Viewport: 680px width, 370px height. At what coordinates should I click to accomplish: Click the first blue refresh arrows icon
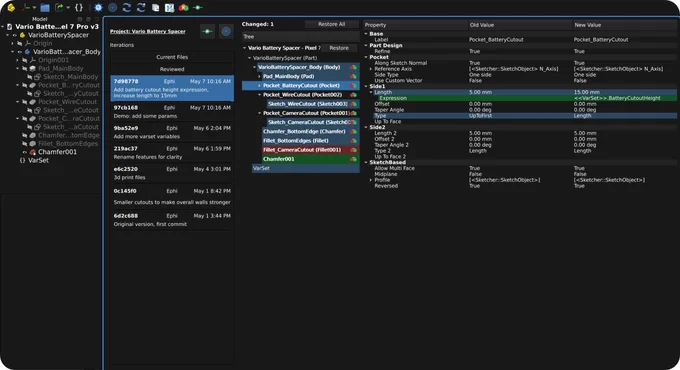[127, 7]
